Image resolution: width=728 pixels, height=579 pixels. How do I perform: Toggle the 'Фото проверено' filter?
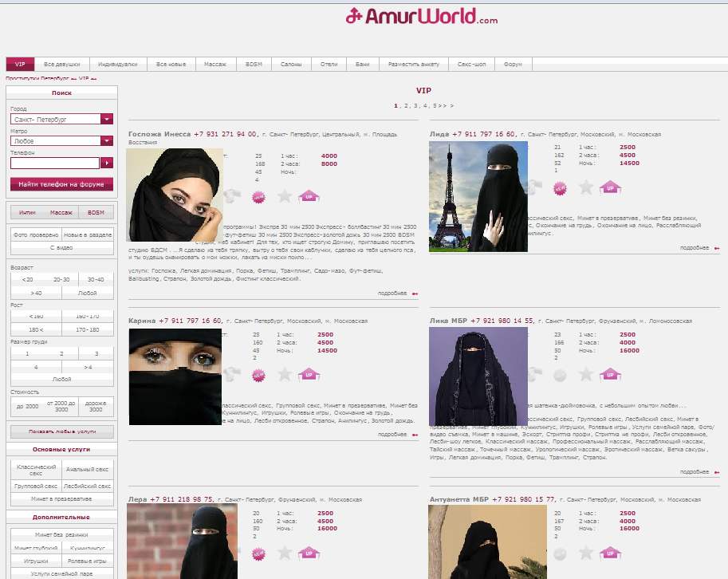pos(36,234)
